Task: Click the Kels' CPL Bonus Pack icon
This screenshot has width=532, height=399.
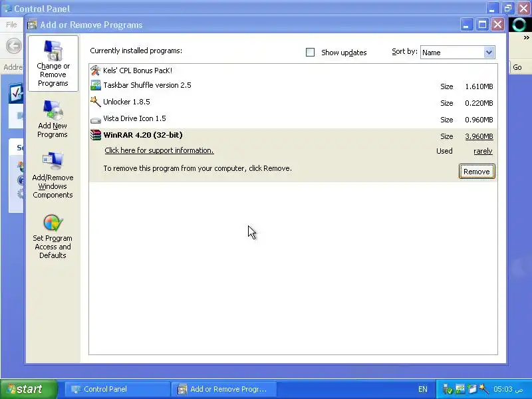Action: 95,70
